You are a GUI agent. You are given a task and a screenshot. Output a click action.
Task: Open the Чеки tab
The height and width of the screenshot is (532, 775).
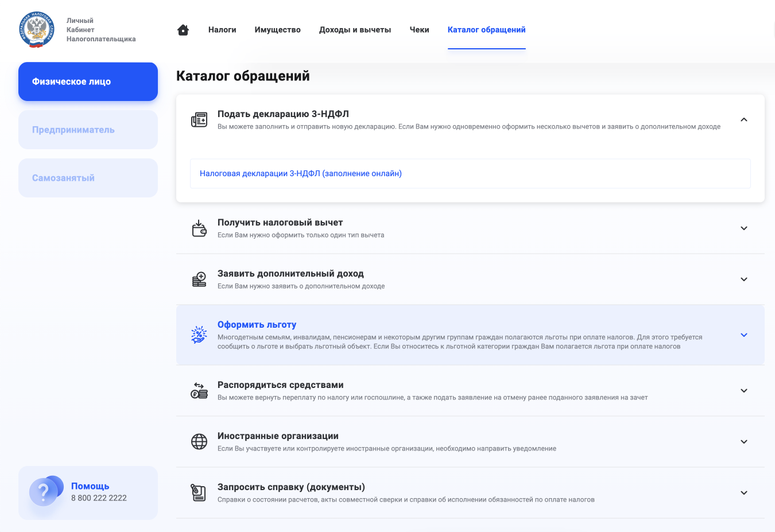click(x=420, y=30)
